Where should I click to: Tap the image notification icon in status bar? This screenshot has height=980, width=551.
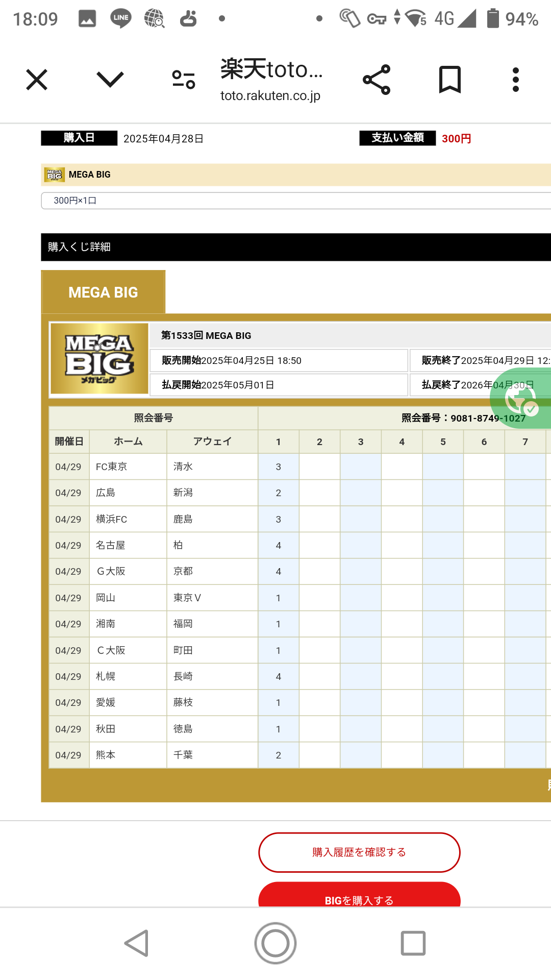[x=87, y=19]
